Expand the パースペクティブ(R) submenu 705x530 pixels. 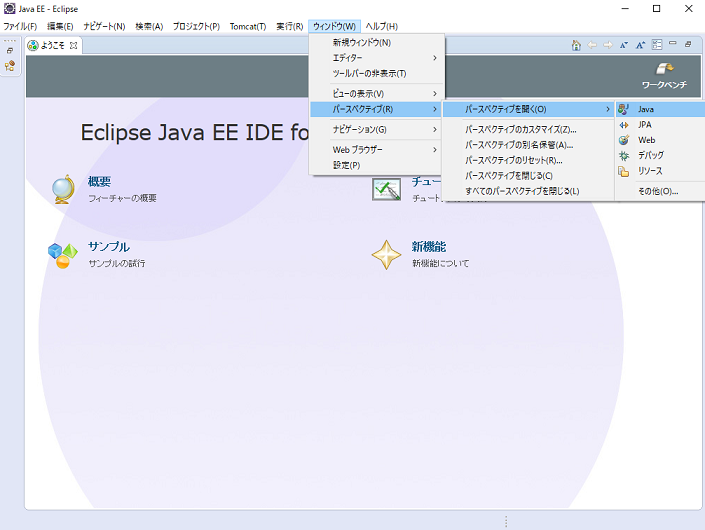(376, 109)
